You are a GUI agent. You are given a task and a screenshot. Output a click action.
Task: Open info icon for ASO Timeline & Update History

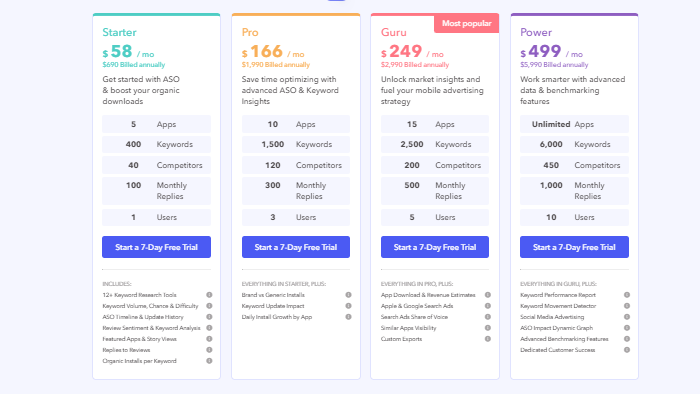[209, 317]
